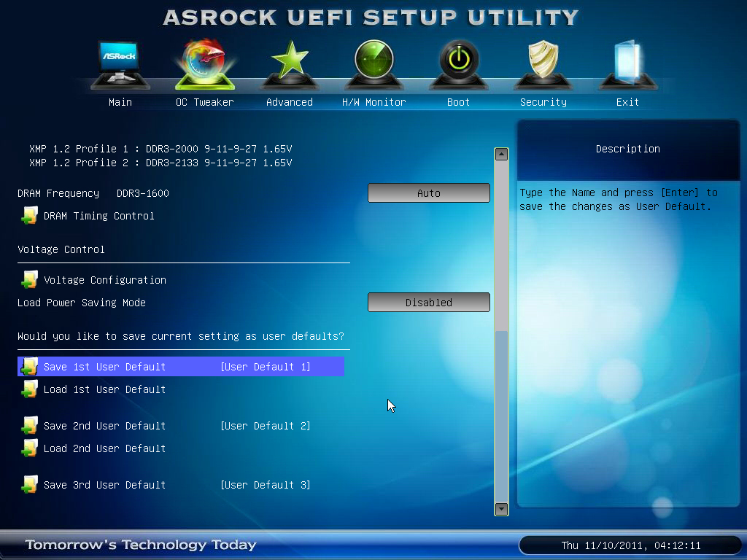Open the DRAM Frequency Auto dropdown
Viewport: 747px width, 560px height.
[x=429, y=192]
